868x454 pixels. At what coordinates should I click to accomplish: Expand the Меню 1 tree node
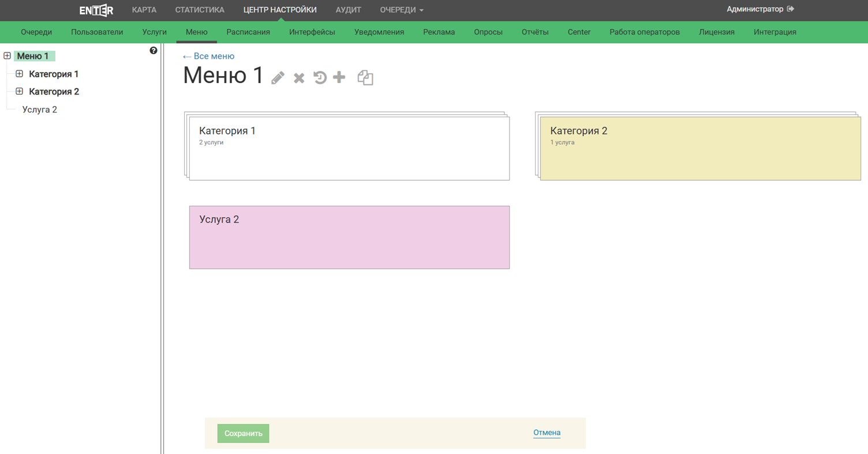(x=7, y=56)
